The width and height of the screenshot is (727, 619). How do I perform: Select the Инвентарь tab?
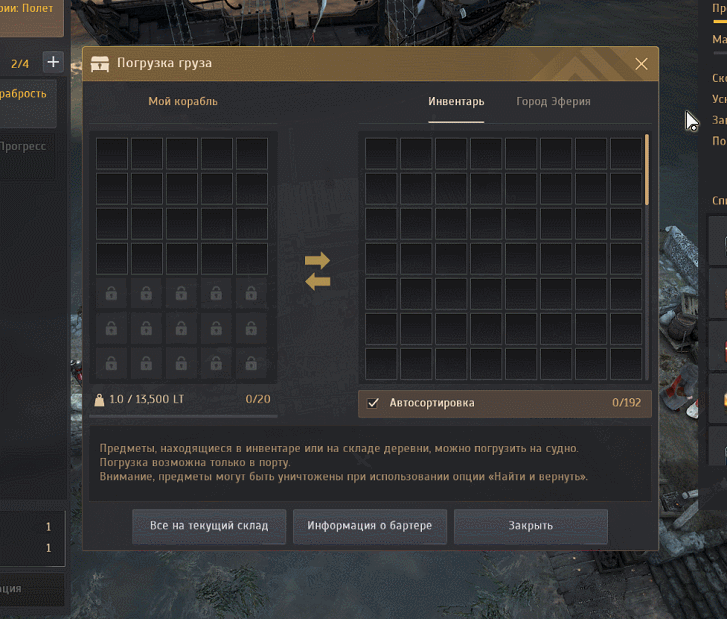[456, 102]
